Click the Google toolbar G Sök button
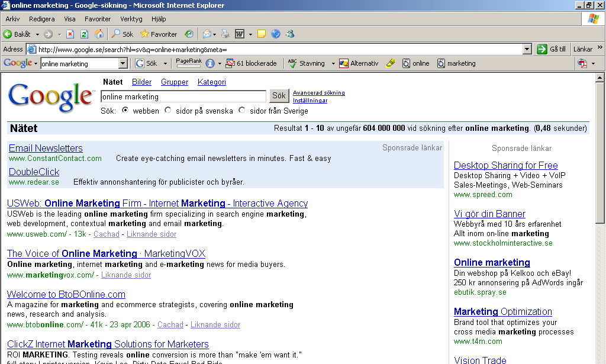The height and width of the screenshot is (364, 606). click(x=146, y=63)
